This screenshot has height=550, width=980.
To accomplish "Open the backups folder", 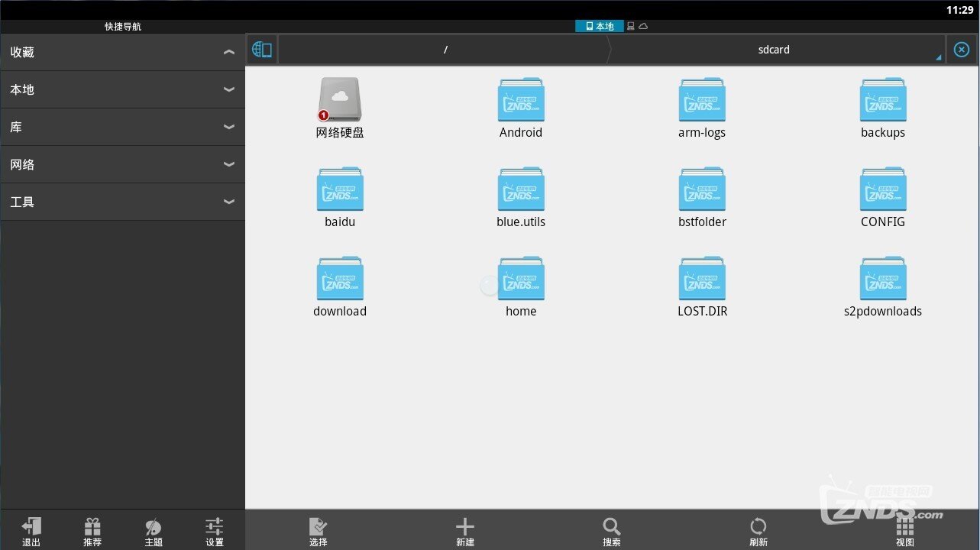I will (x=883, y=99).
